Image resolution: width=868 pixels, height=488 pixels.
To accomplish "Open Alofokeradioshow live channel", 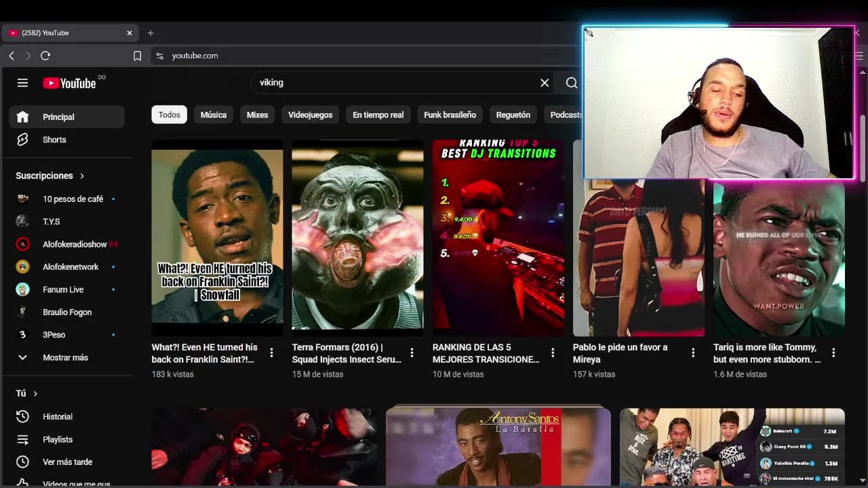I will tap(66, 244).
